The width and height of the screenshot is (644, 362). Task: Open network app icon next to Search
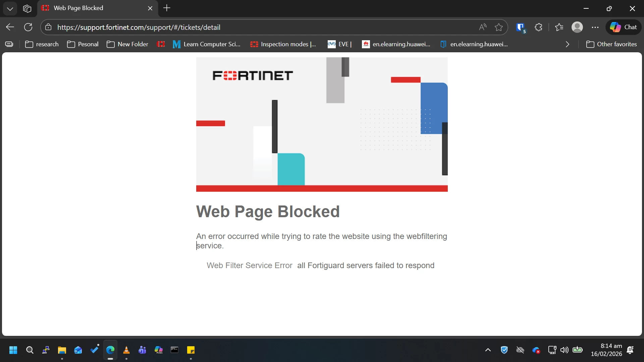point(46,350)
